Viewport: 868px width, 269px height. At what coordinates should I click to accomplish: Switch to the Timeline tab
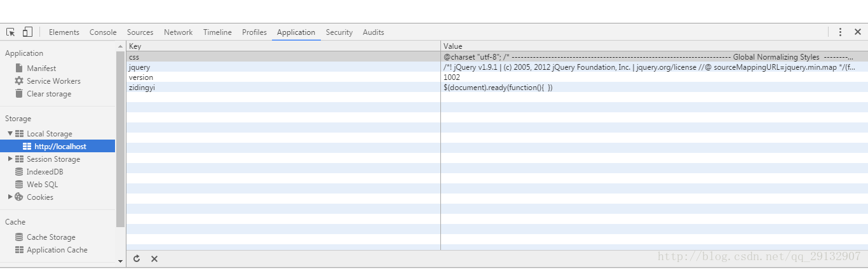pos(217,32)
